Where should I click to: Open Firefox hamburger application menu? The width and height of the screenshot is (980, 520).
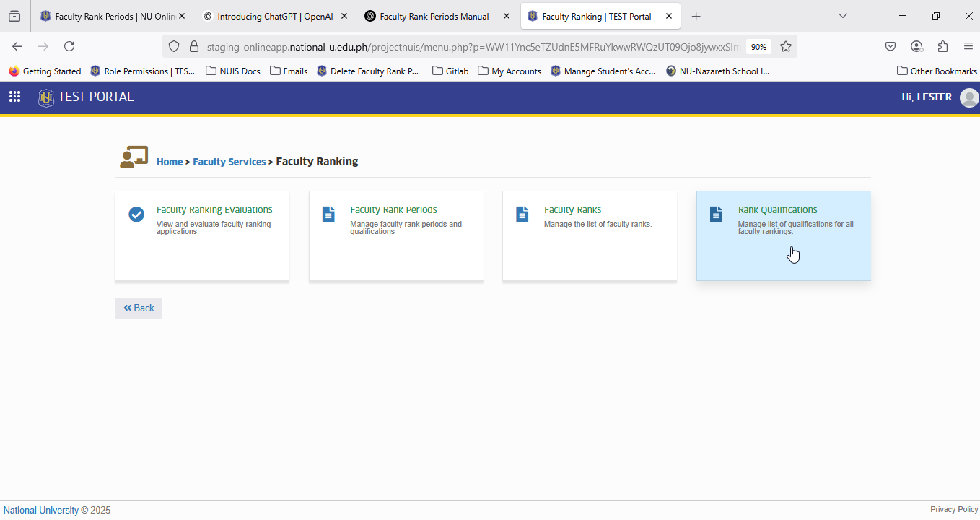[x=968, y=46]
